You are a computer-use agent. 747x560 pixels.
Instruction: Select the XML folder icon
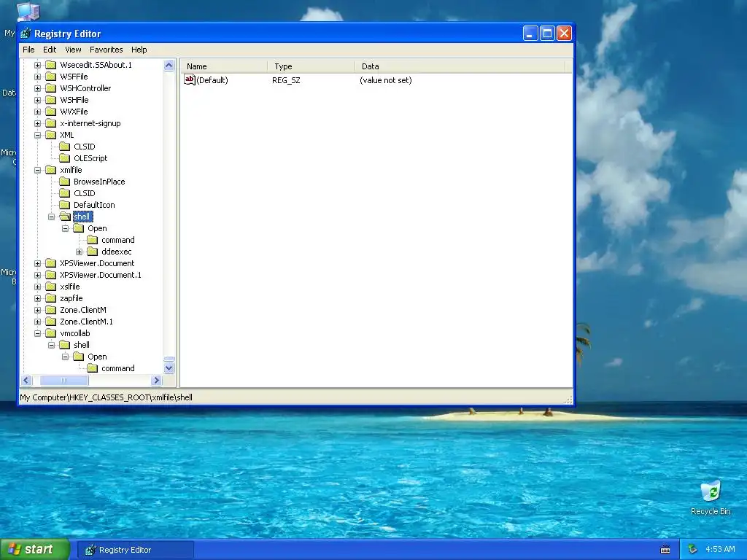pos(50,135)
